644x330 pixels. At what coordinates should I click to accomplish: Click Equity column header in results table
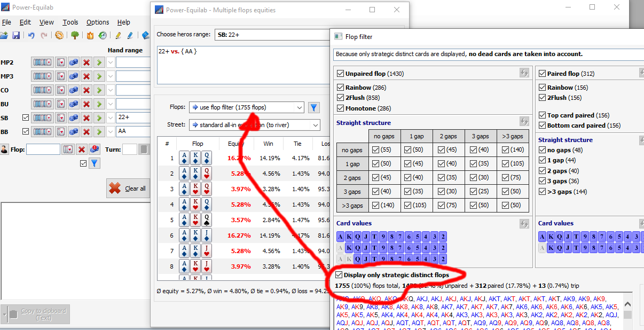tap(236, 144)
